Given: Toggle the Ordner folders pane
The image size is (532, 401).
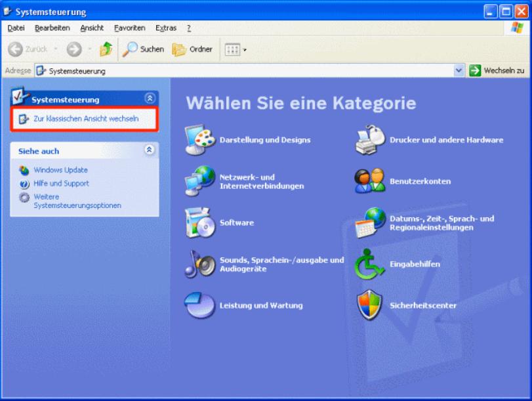Looking at the screenshot, I should tap(192, 49).
